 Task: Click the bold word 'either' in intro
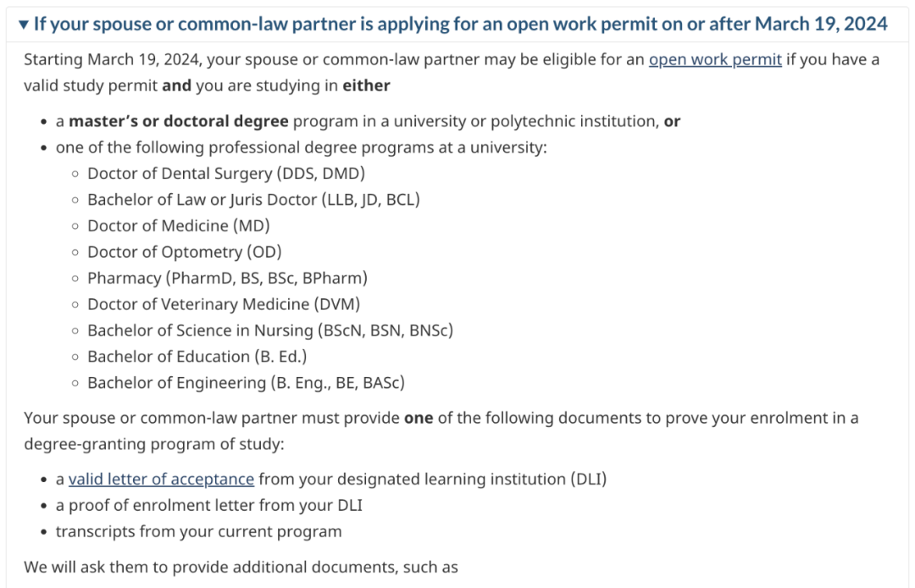click(x=366, y=86)
